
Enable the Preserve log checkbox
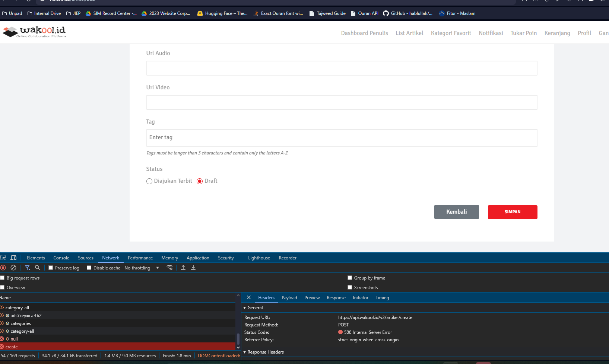click(51, 268)
